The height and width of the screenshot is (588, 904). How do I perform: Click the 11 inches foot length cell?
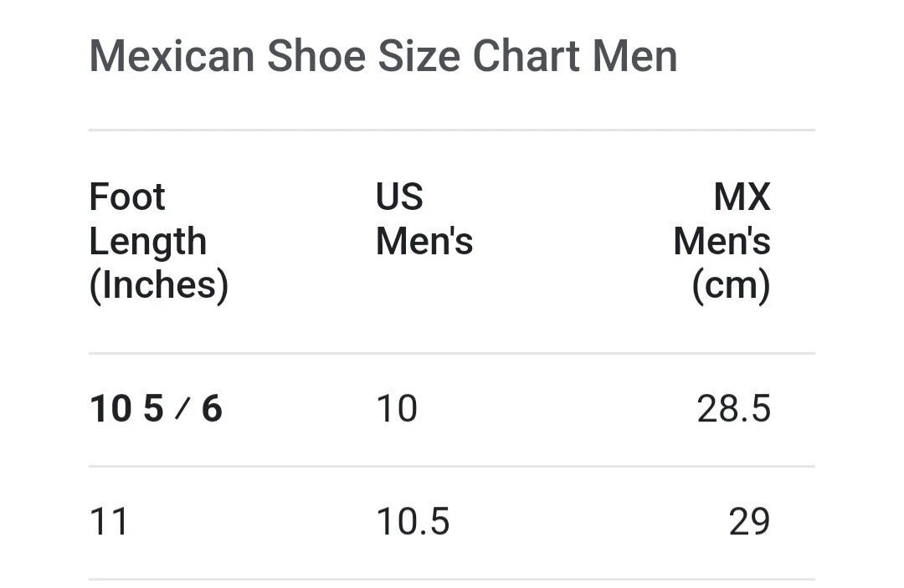(108, 522)
